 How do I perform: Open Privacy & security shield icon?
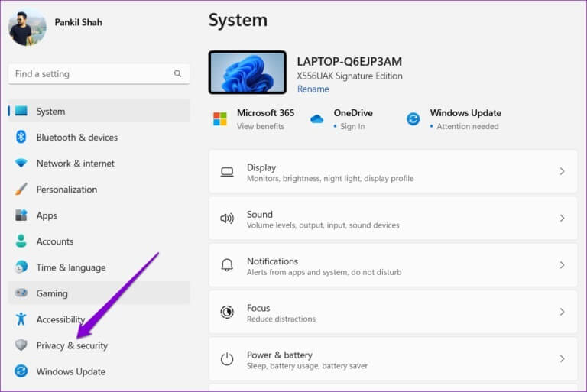pos(21,345)
